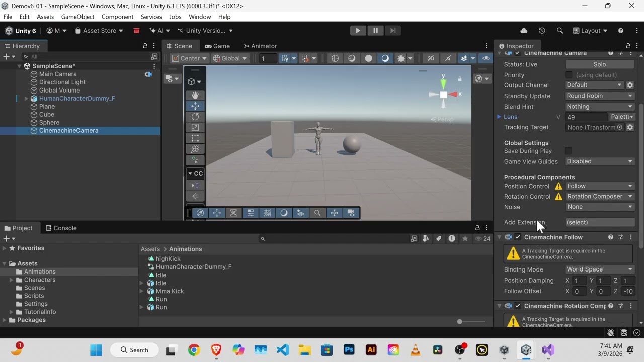644x362 pixels.
Task: Open Output Channel settings gear
Action: (x=630, y=85)
